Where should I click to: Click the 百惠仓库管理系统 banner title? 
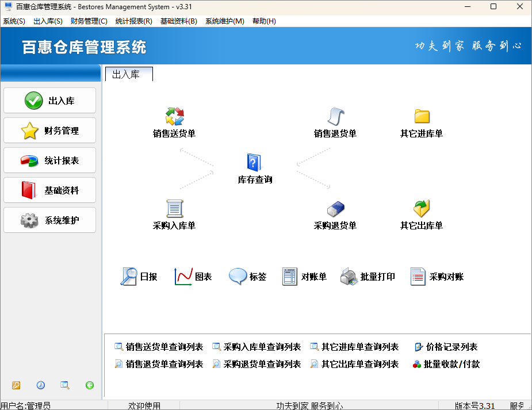click(84, 47)
